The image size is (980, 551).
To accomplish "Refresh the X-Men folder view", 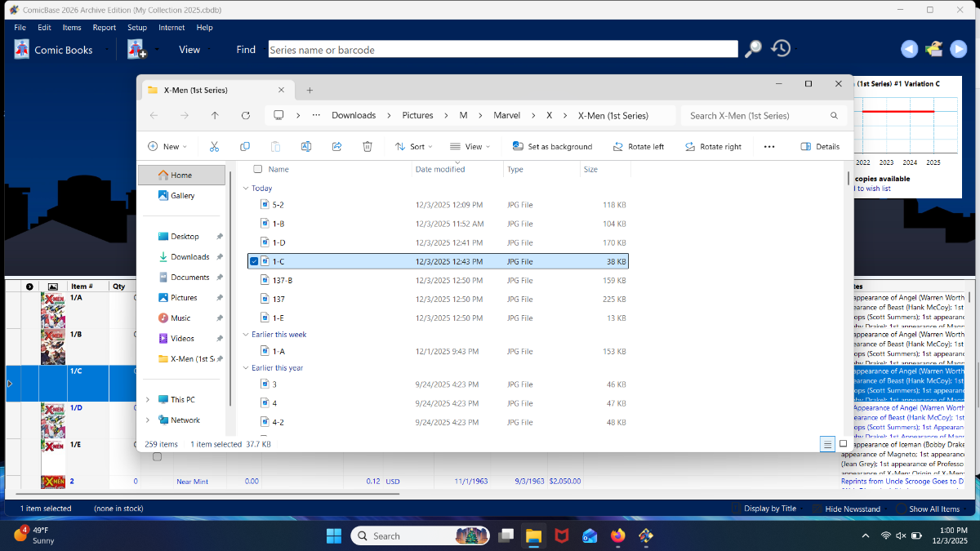I will tap(245, 116).
